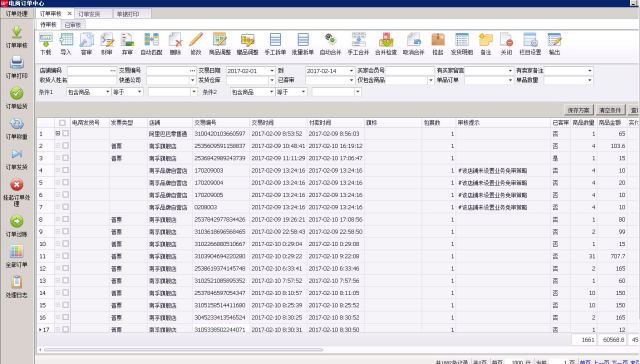Select the 已审核 sub-tab

click(73, 25)
